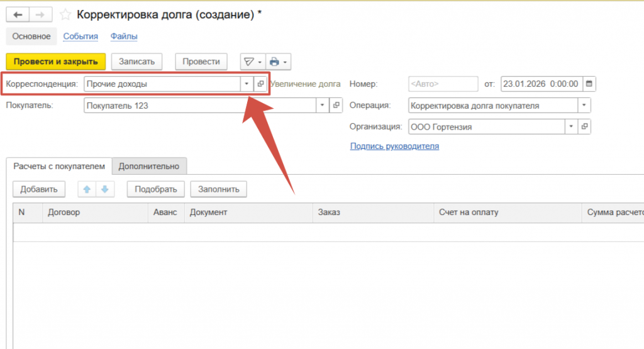Viewport: 644px width, 349px height.
Task: Switch to the Дополнительно tab
Action: tap(149, 167)
